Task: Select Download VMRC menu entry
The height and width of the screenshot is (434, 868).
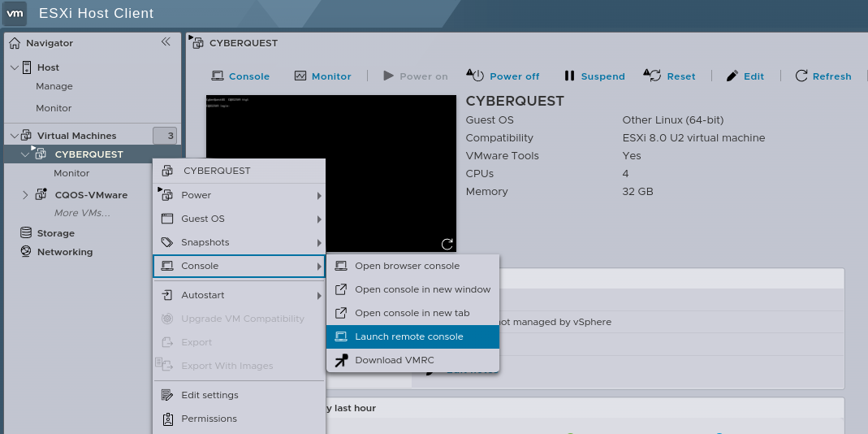Action: 394,360
